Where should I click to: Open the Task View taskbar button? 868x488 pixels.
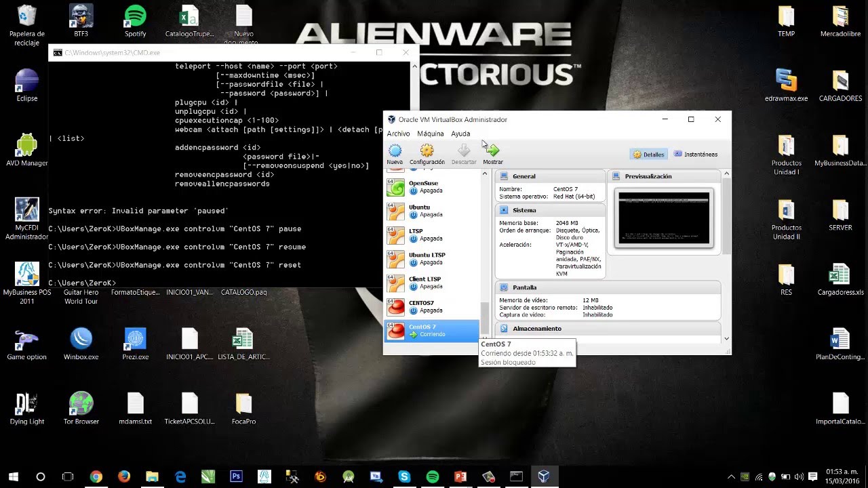pos(68,477)
